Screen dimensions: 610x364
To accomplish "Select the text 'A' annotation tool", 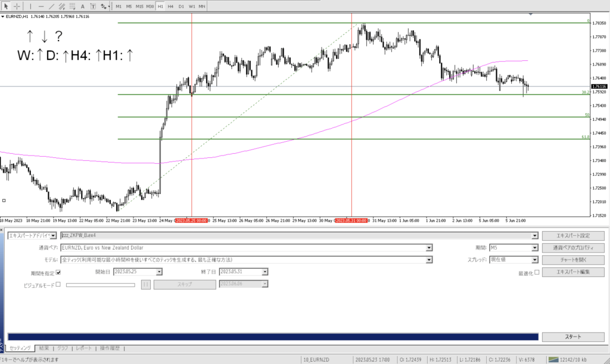I will [x=82, y=6].
